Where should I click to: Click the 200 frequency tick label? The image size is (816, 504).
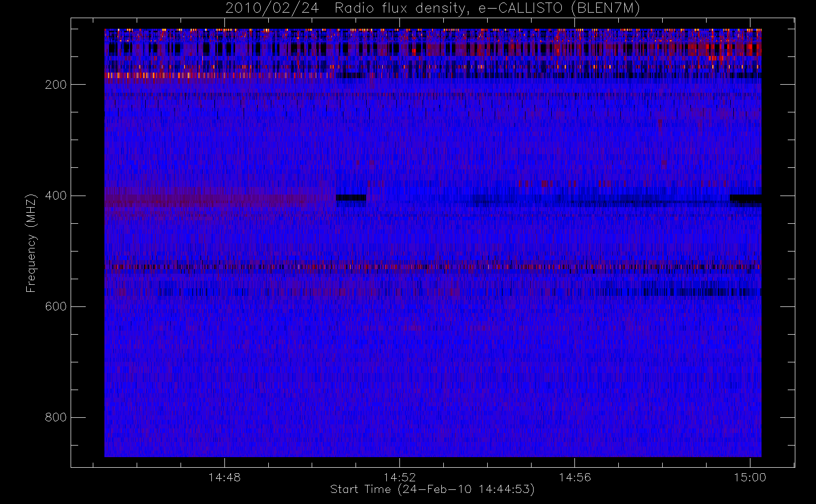pyautogui.click(x=55, y=85)
